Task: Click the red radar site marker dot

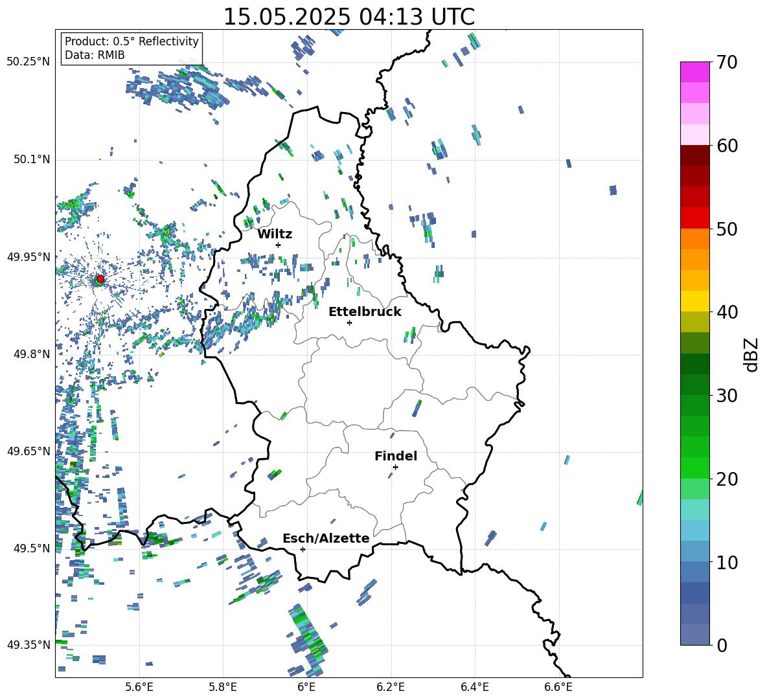Action: [100, 278]
